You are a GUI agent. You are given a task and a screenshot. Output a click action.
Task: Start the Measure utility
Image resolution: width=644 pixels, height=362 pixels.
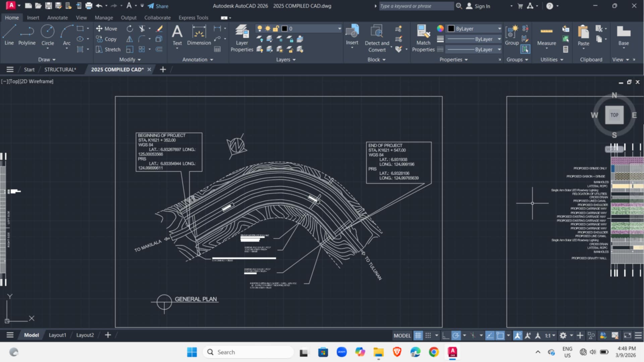pyautogui.click(x=546, y=36)
